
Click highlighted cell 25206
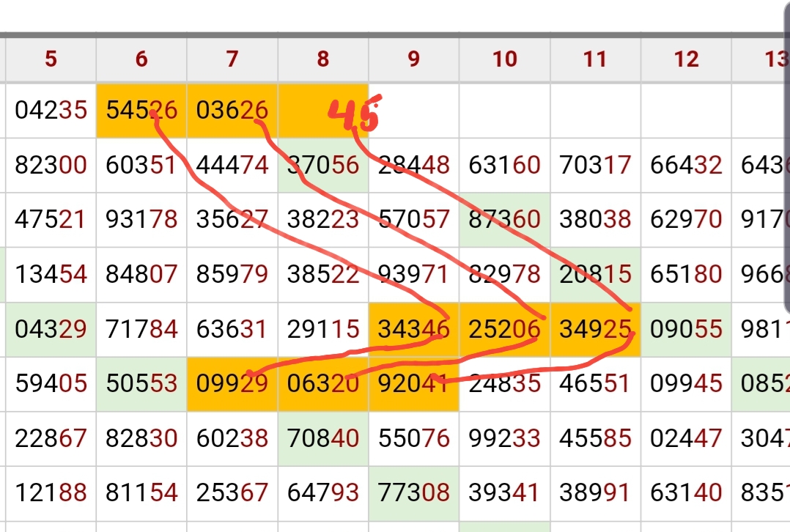point(505,329)
